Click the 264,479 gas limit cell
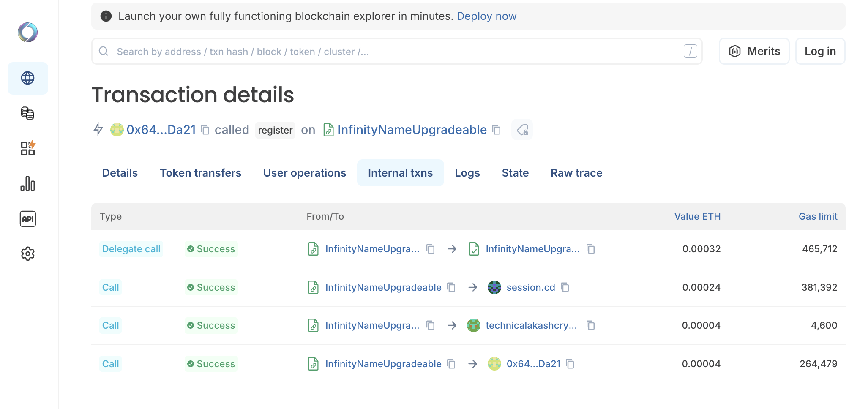The height and width of the screenshot is (409, 868). [819, 364]
